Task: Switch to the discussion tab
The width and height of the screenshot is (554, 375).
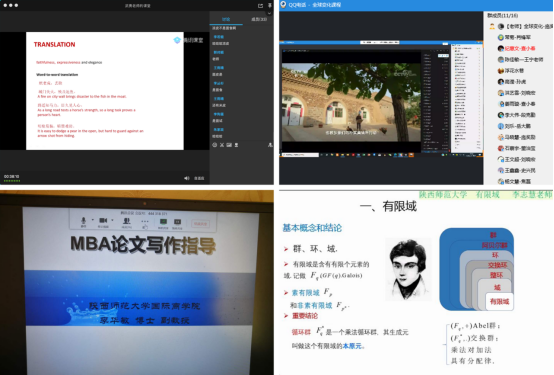Action: click(226, 19)
